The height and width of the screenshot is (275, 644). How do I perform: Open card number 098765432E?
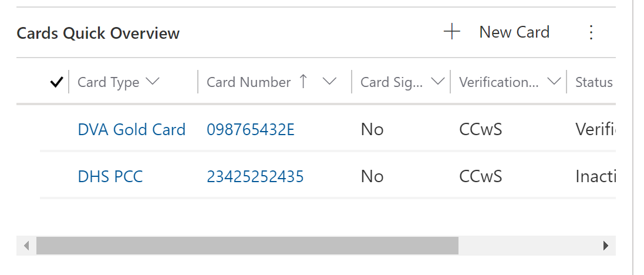tap(251, 129)
